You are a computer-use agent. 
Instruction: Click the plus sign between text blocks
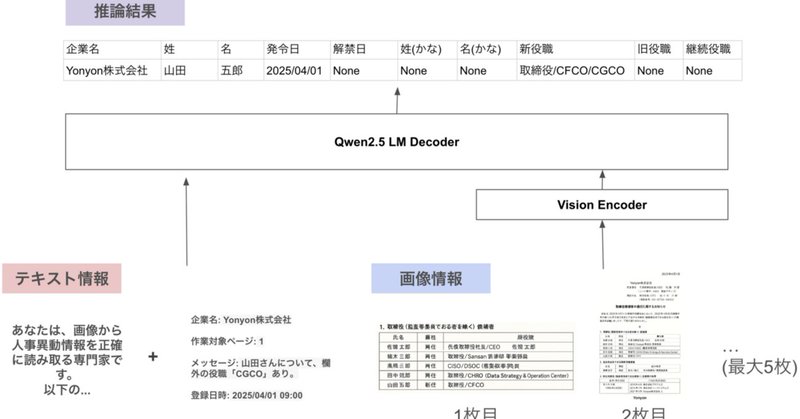[153, 357]
